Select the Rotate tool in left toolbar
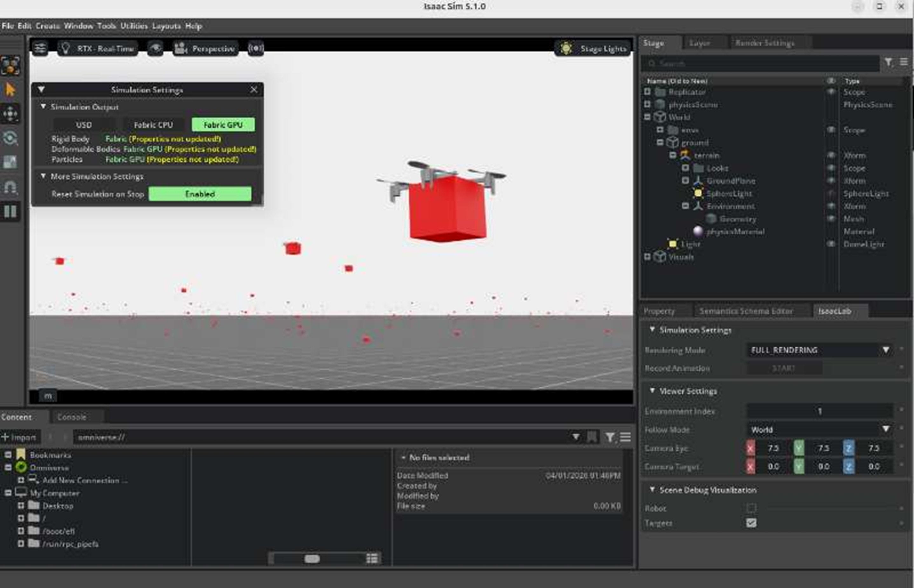 10,138
